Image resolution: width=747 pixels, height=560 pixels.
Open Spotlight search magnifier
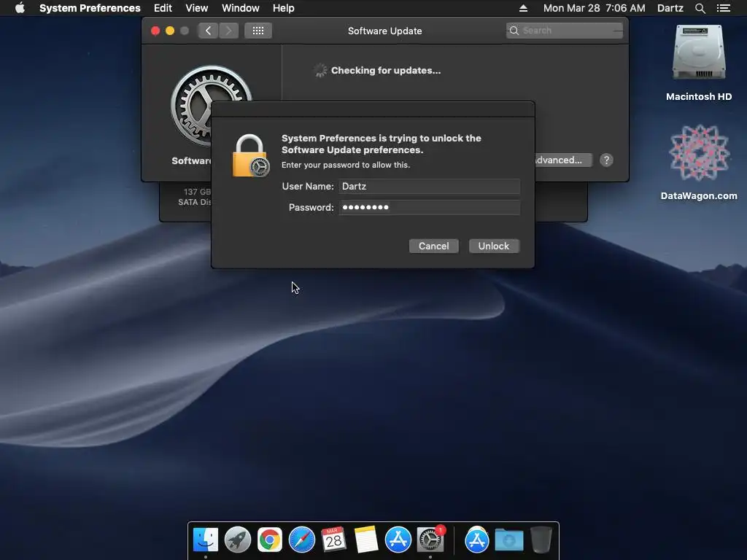click(700, 8)
